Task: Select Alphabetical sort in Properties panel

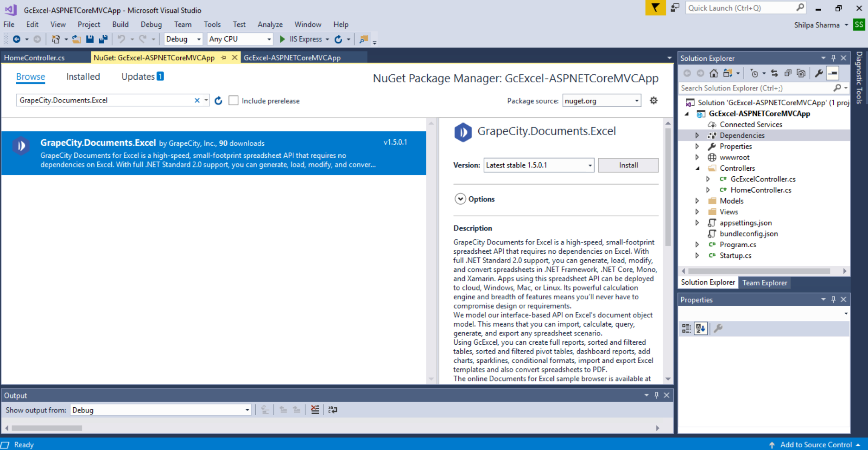Action: pos(701,328)
